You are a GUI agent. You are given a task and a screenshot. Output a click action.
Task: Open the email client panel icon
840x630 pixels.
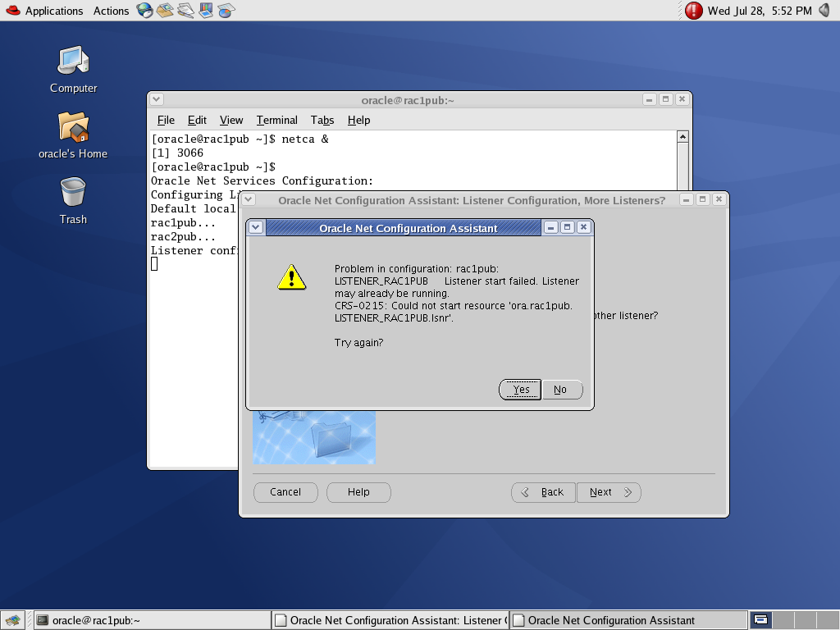click(x=165, y=11)
